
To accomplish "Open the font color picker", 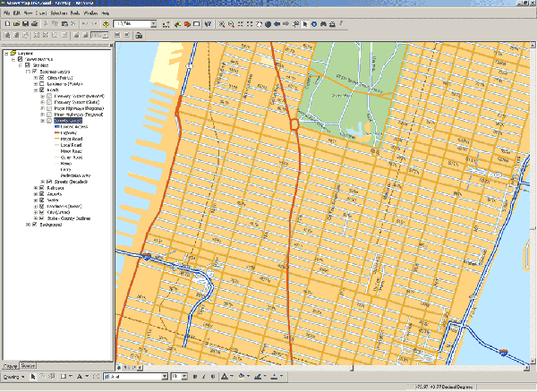I will click(226, 377).
